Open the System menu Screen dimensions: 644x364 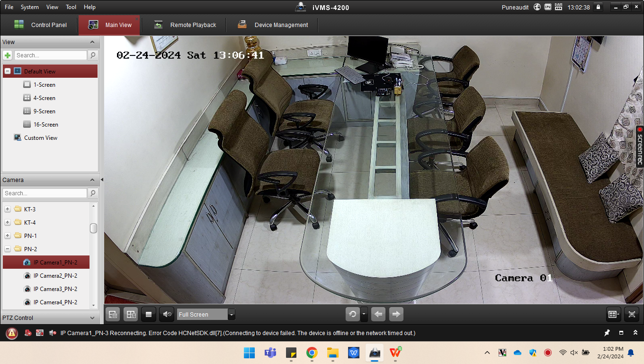point(30,7)
